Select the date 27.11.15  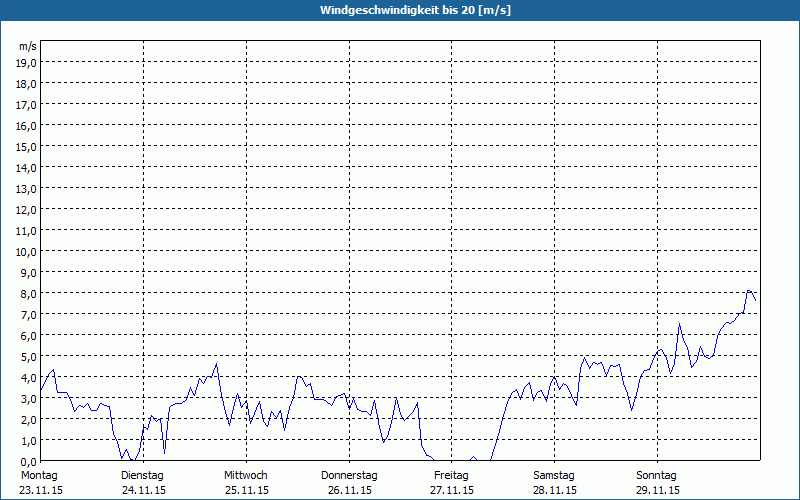tap(452, 490)
